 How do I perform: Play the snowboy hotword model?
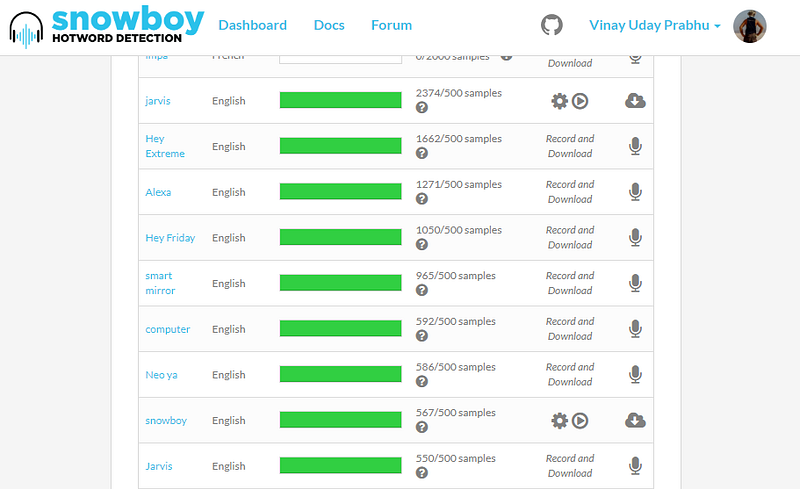580,421
